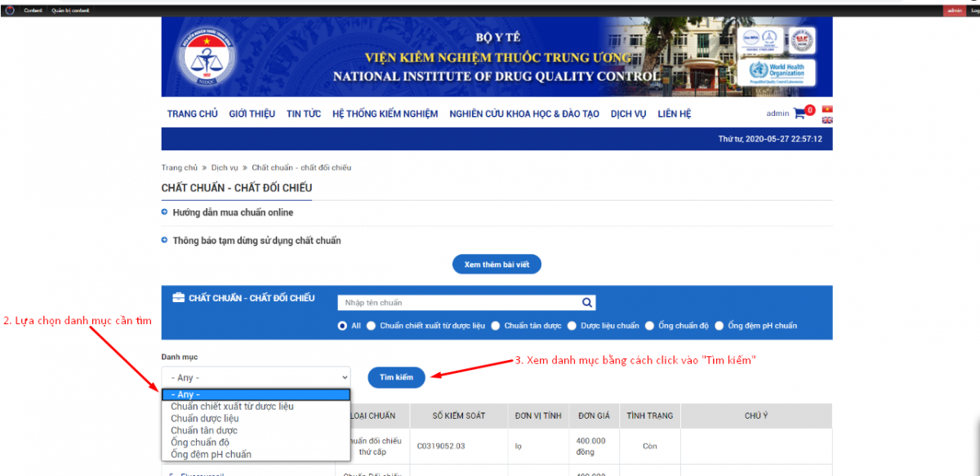Click the SỐ KIỂM SOÁT column header
Image resolution: width=980 pixels, height=476 pixels.
tap(459, 416)
